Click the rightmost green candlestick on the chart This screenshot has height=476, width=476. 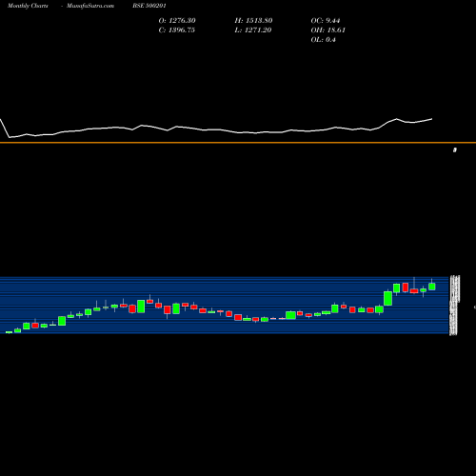pos(432,287)
